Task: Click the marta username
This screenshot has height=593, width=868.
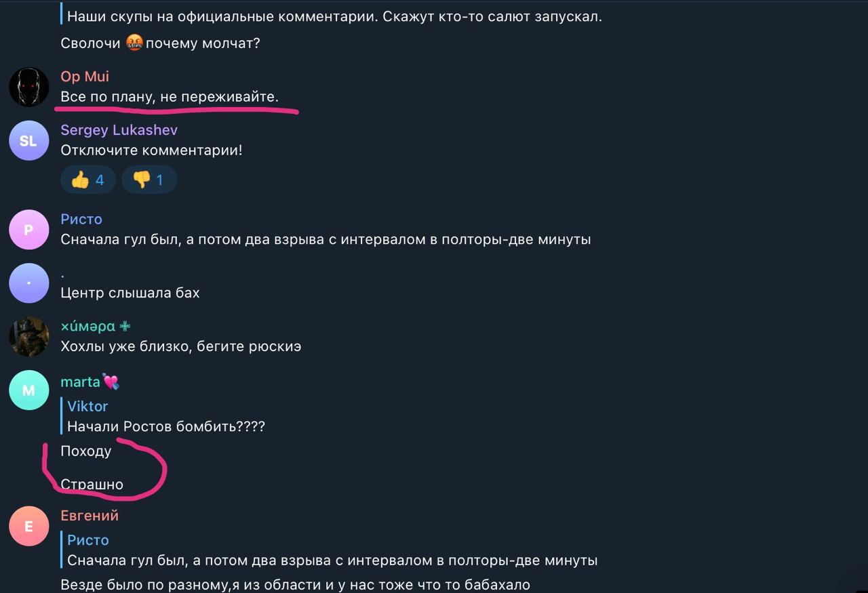Action: tap(80, 382)
